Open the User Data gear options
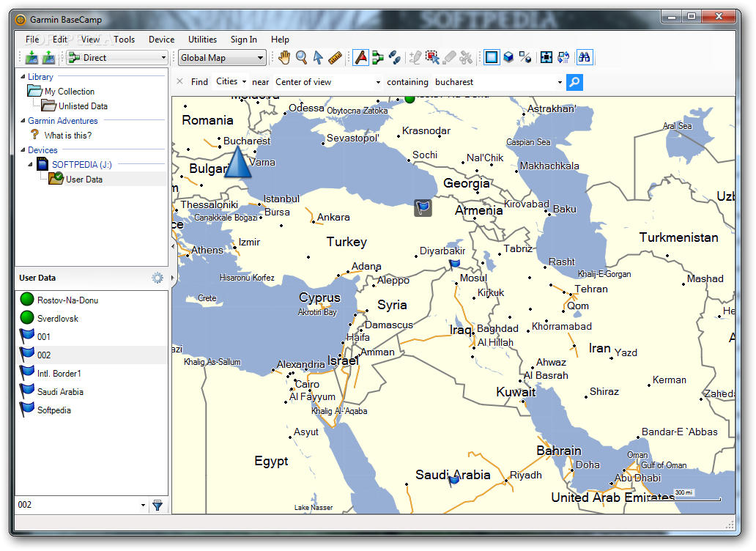 pyautogui.click(x=157, y=278)
